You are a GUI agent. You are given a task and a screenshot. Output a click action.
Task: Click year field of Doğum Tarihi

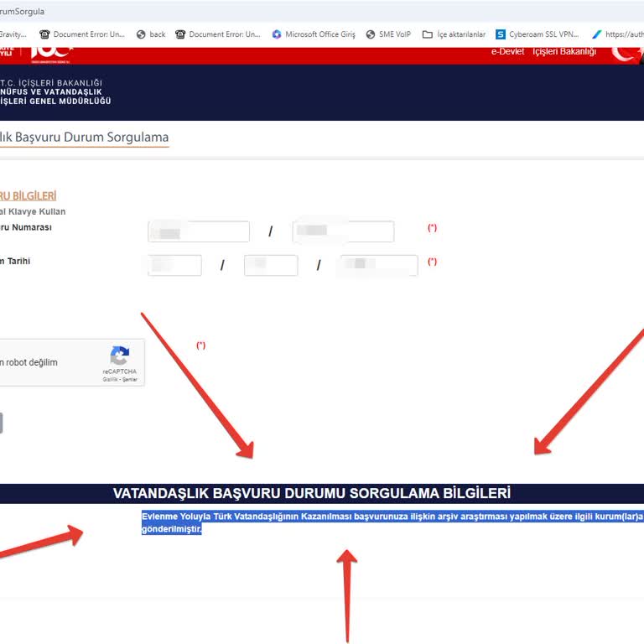(x=379, y=265)
